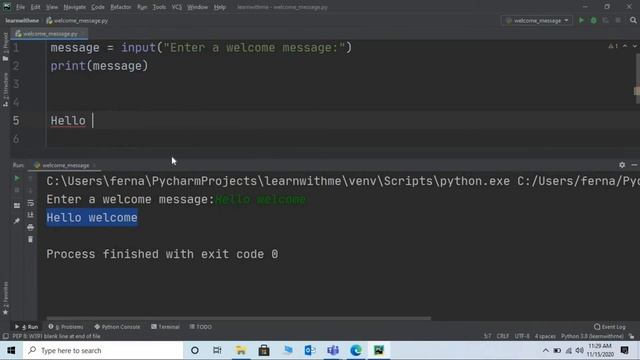The image size is (640, 360).
Task: Jump to previous highlighted error arrow
Action: coord(625,46)
